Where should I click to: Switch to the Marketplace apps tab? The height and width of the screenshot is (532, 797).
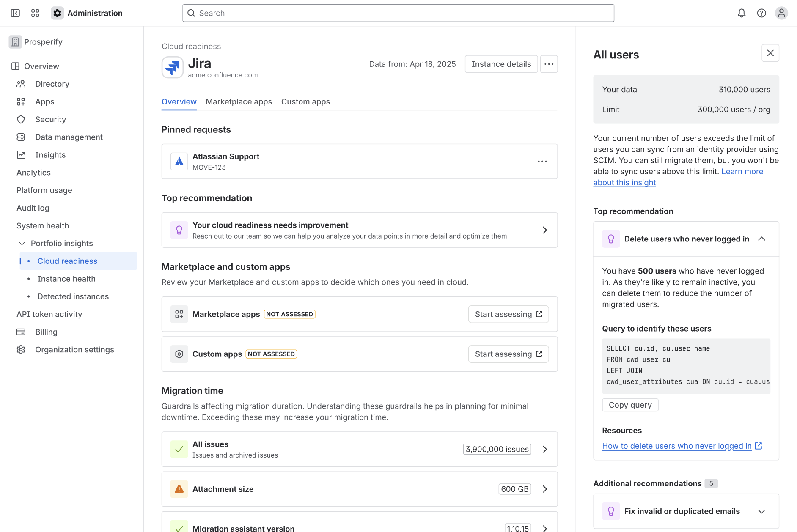click(x=239, y=101)
